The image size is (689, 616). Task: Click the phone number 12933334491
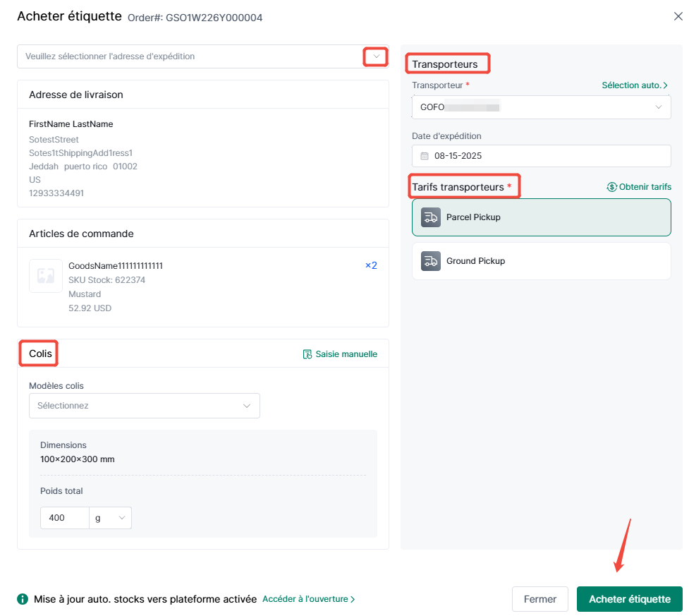point(56,193)
